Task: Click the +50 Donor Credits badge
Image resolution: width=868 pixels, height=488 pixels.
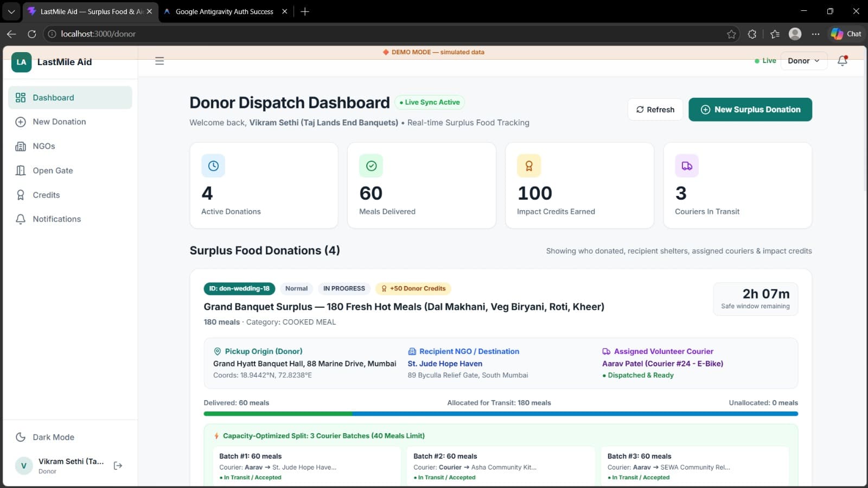Action: pyautogui.click(x=413, y=289)
